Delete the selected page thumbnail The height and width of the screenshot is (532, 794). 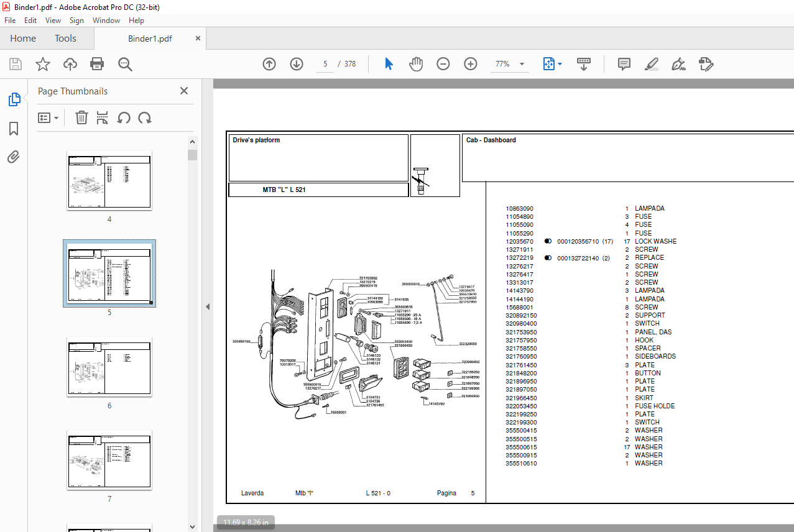click(81, 118)
